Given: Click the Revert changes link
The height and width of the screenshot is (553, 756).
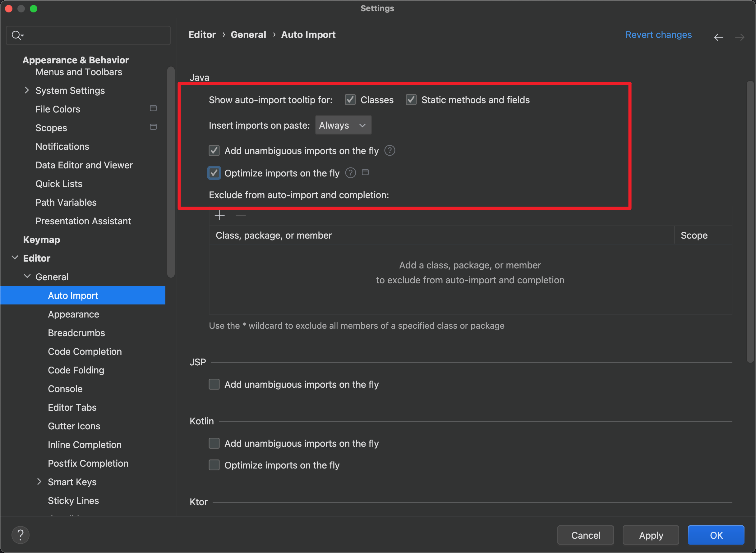Looking at the screenshot, I should (x=658, y=35).
